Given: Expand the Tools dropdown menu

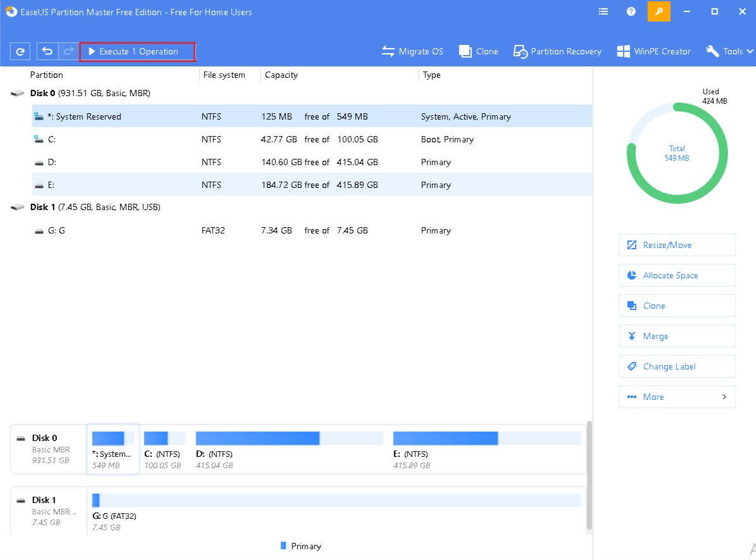Looking at the screenshot, I should (729, 52).
